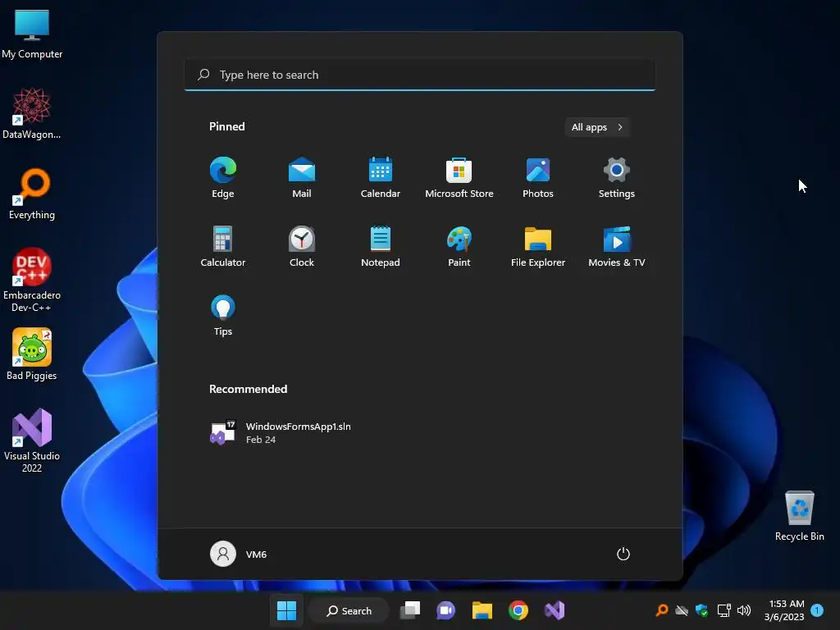Select Embarcadero Dev-C++ desktop shortcut

pyautogui.click(x=32, y=280)
